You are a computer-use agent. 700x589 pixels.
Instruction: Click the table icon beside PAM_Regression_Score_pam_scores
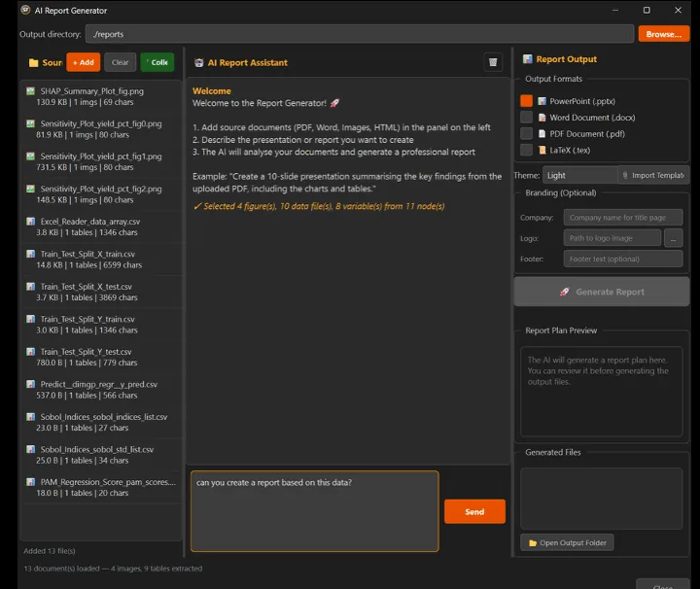30,482
